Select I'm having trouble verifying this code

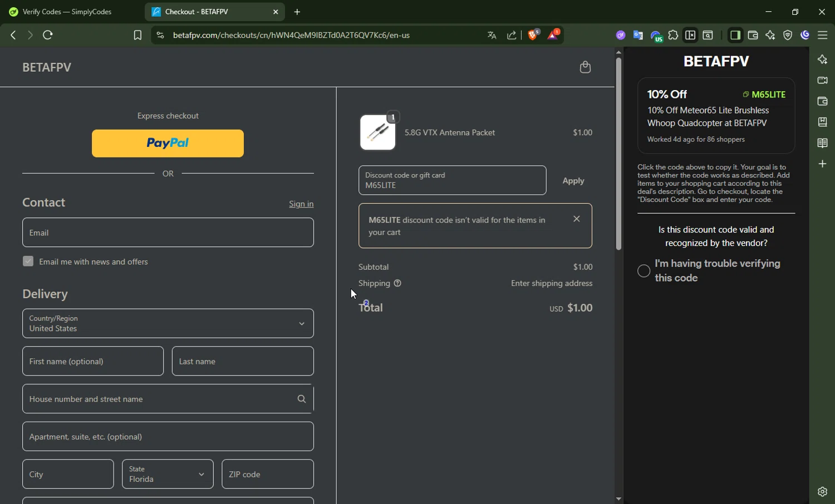(x=644, y=271)
